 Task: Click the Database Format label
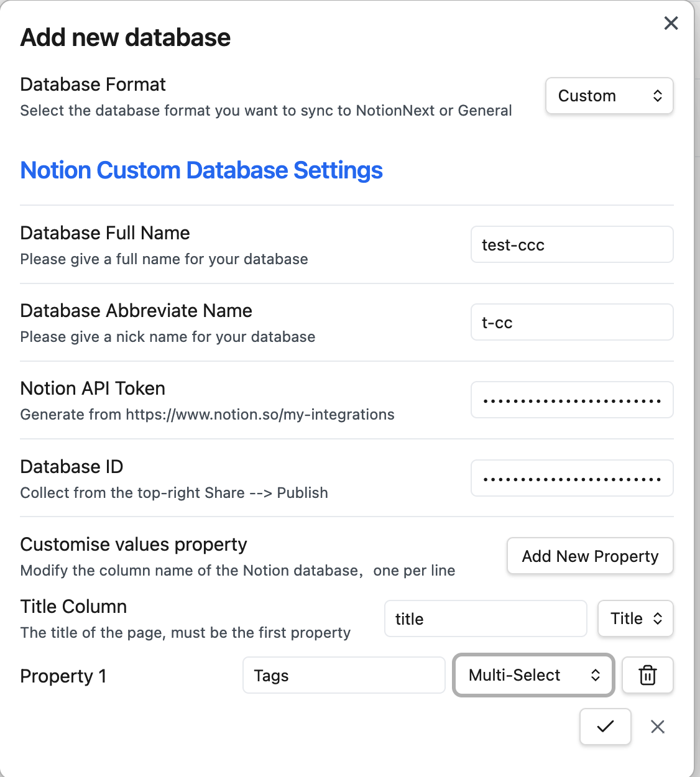pyautogui.click(x=93, y=85)
